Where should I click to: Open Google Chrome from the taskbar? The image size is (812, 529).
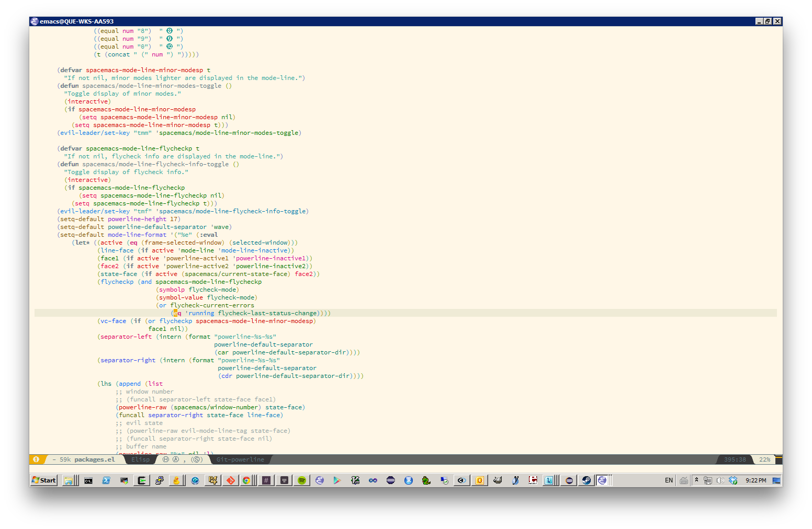pos(246,480)
